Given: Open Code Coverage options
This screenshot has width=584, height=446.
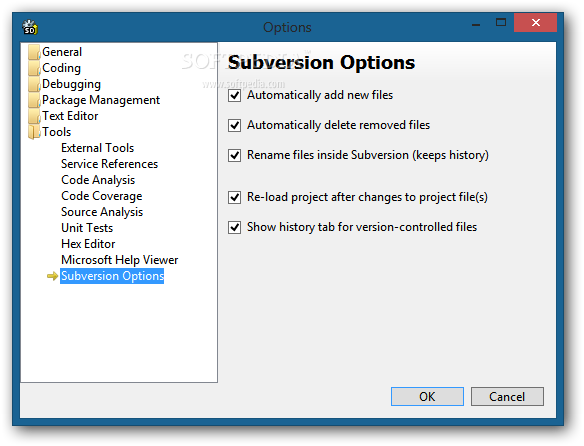Looking at the screenshot, I should (x=102, y=196).
